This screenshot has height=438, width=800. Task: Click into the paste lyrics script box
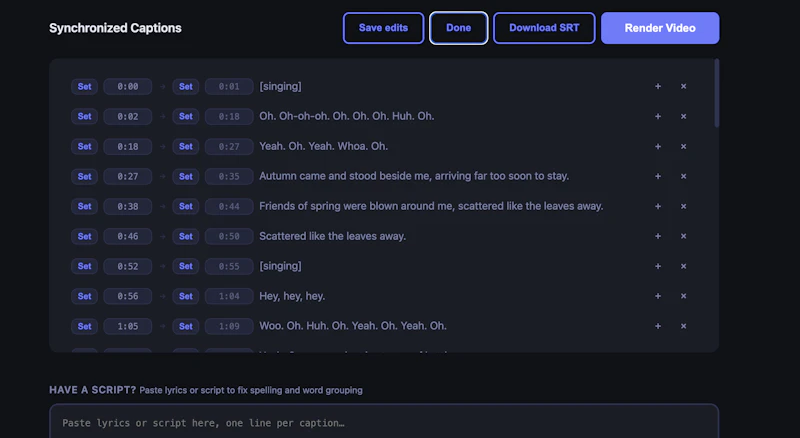(x=384, y=422)
